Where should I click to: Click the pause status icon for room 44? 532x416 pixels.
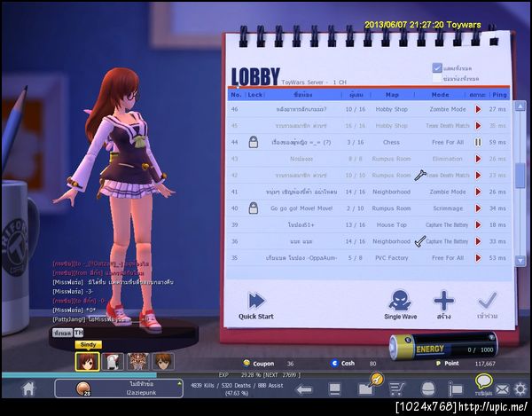coord(478,142)
